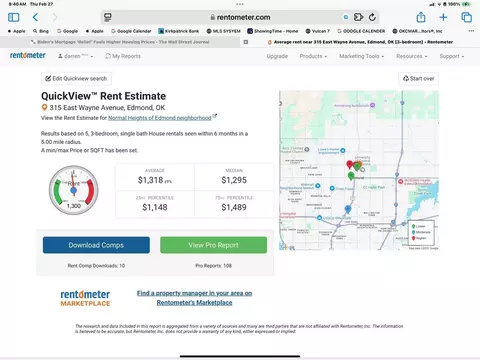Open the Vulcan 7 bookmark

pos(317,31)
